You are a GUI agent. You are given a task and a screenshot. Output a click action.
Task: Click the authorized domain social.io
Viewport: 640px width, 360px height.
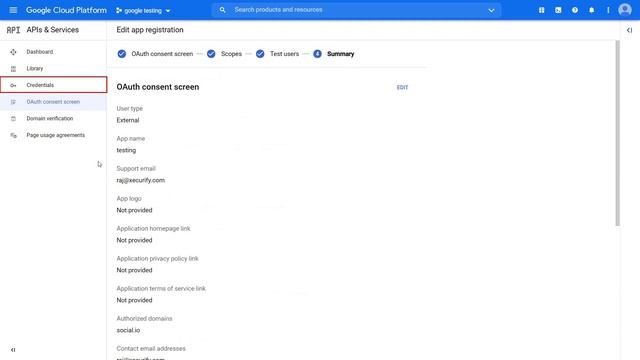point(128,330)
